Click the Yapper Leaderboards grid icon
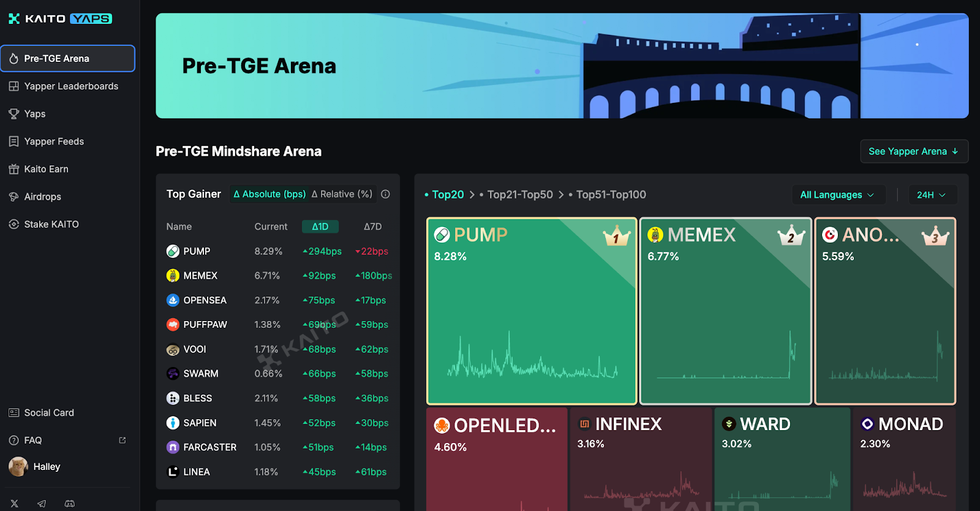The height and width of the screenshot is (511, 980). [13, 86]
